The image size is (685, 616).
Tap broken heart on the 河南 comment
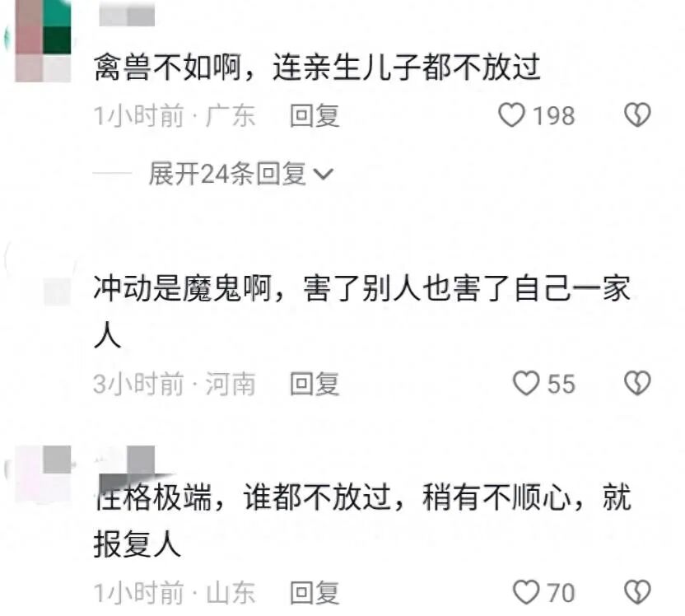pos(637,383)
